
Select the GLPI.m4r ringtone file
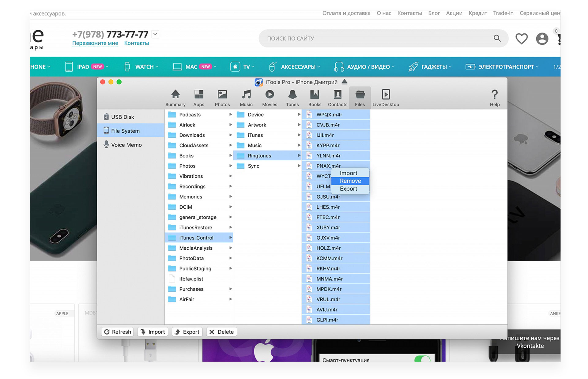point(336,320)
